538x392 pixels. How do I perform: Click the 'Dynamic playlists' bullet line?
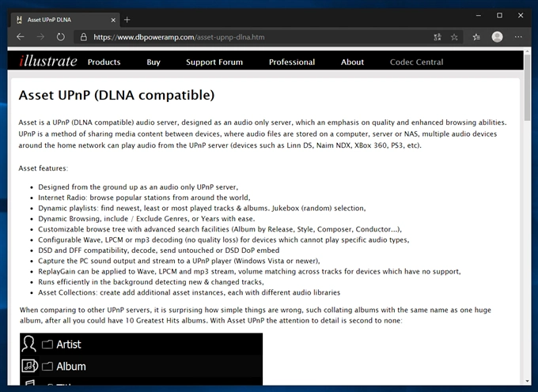(x=202, y=209)
